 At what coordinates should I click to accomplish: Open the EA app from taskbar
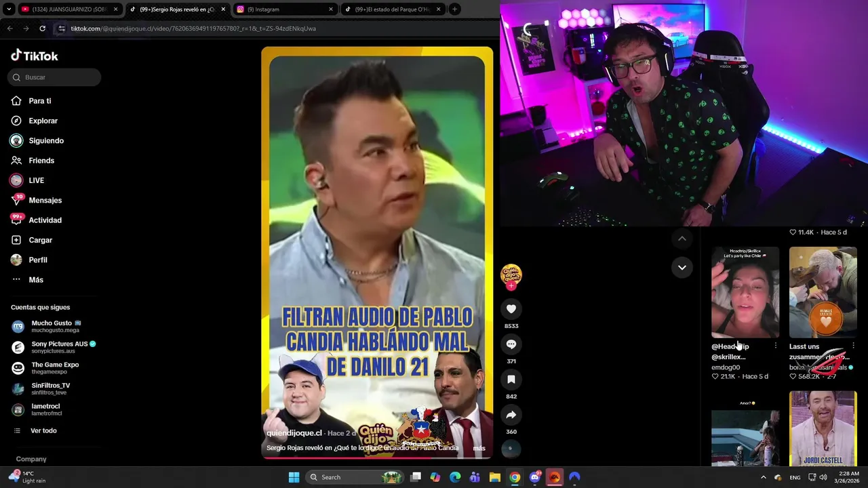(555, 477)
